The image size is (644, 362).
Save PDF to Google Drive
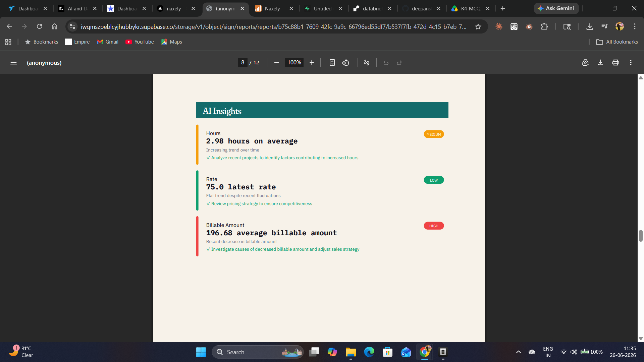pyautogui.click(x=585, y=63)
